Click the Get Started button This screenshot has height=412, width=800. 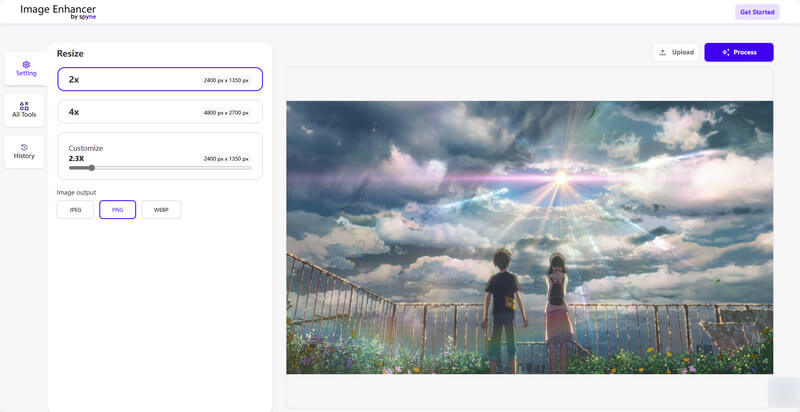tap(756, 12)
